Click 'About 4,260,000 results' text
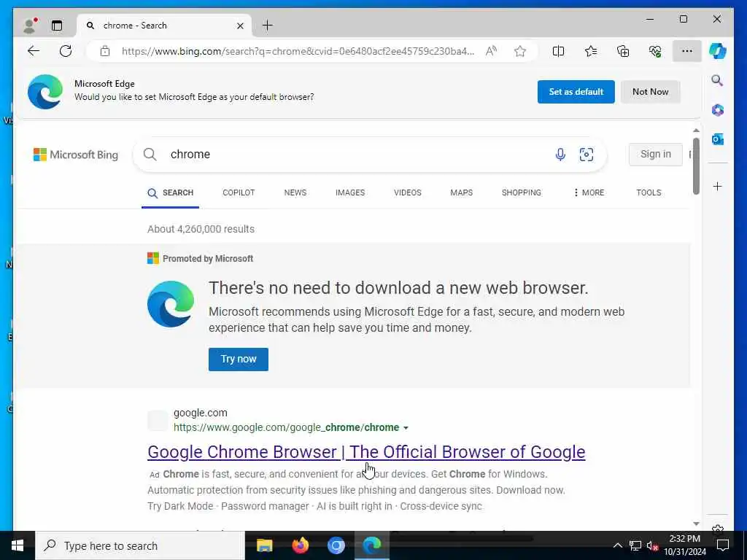747x560 pixels. (201, 229)
